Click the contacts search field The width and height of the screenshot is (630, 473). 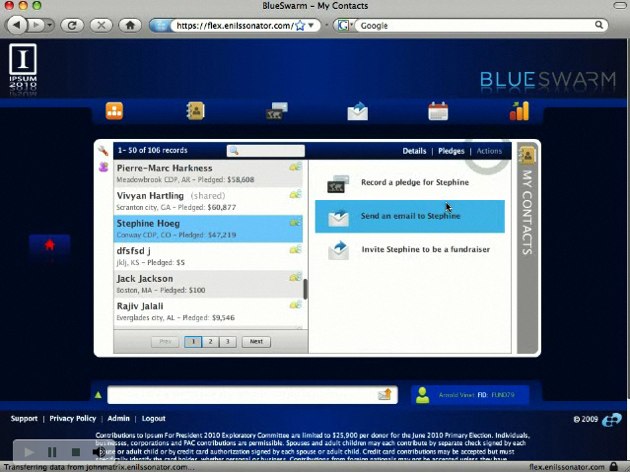pos(265,151)
